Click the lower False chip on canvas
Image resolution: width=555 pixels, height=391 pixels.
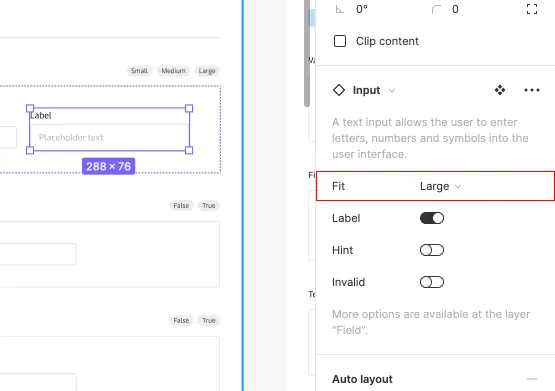click(x=181, y=321)
